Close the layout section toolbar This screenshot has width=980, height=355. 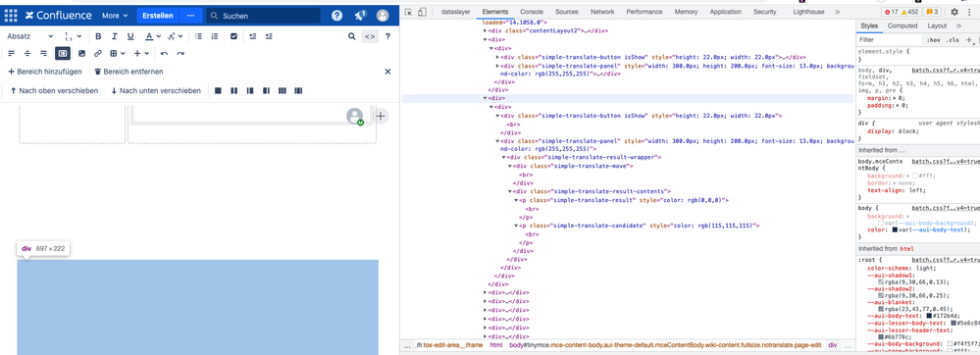pos(387,72)
